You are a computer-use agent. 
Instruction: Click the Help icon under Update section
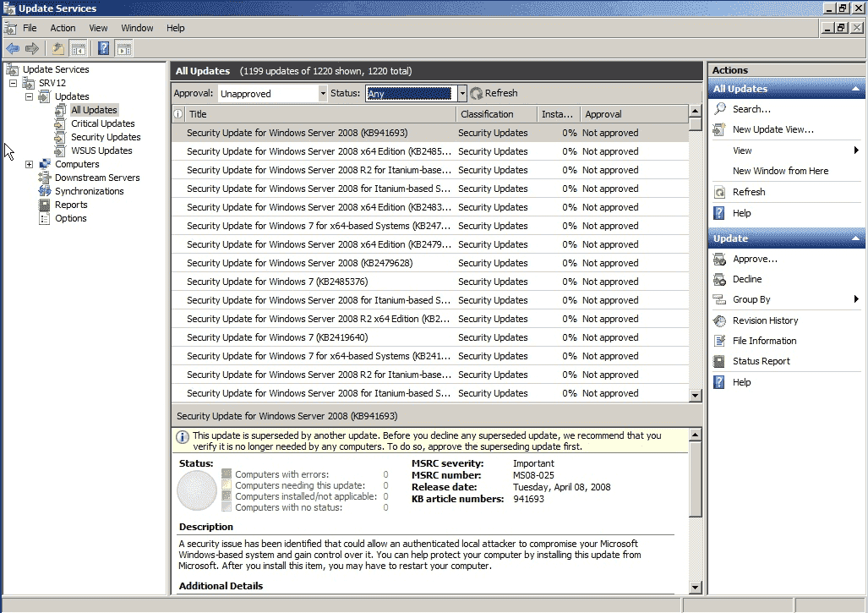tap(719, 382)
